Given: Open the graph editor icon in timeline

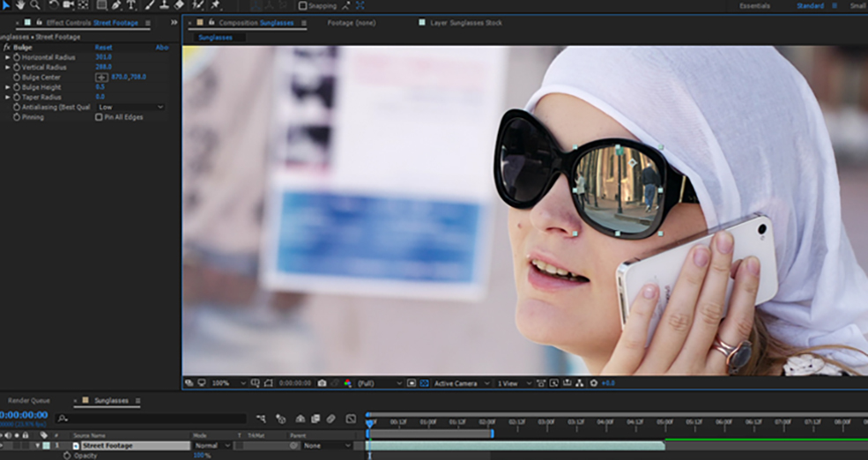Looking at the screenshot, I should [351, 419].
